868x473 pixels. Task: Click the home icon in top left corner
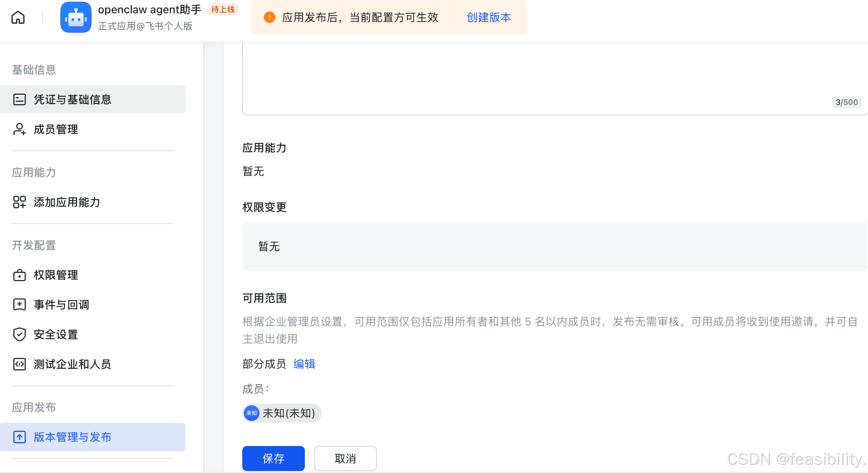coord(17,17)
